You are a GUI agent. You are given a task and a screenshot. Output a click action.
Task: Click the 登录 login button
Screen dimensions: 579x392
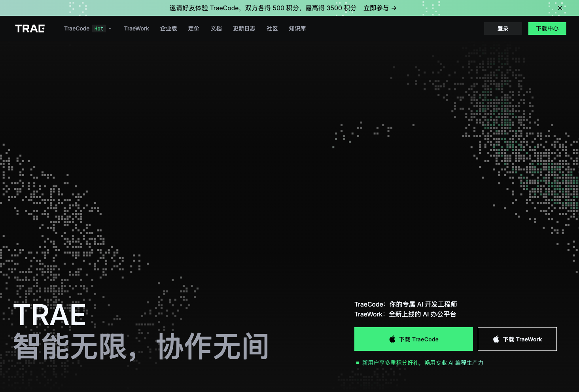pos(503,28)
